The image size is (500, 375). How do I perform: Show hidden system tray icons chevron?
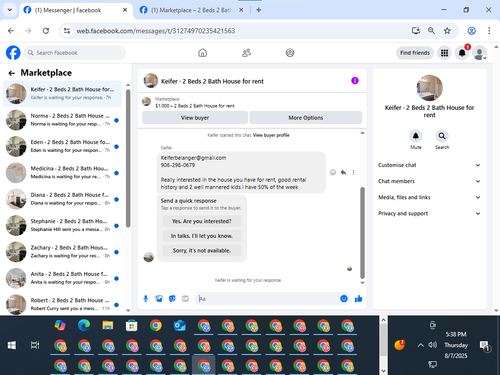[421, 345]
